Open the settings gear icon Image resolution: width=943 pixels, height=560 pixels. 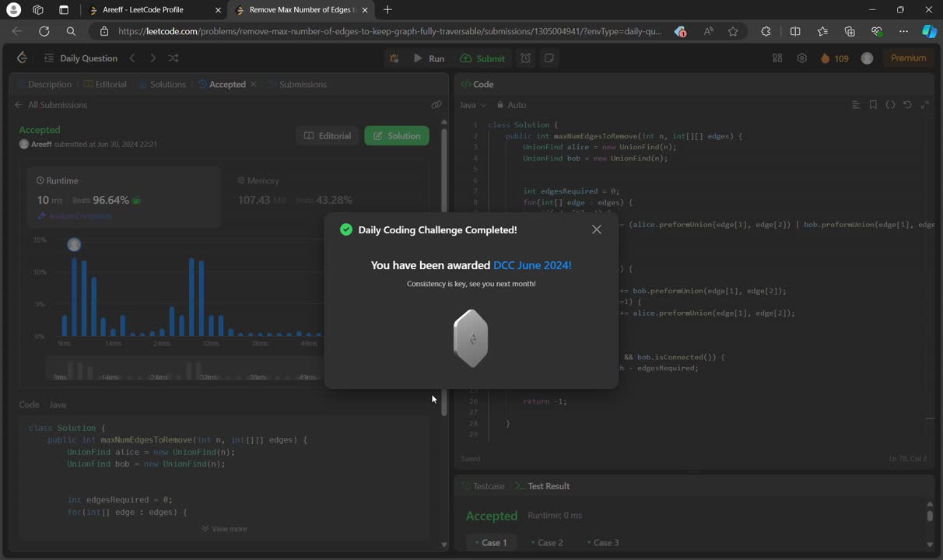pyautogui.click(x=801, y=58)
